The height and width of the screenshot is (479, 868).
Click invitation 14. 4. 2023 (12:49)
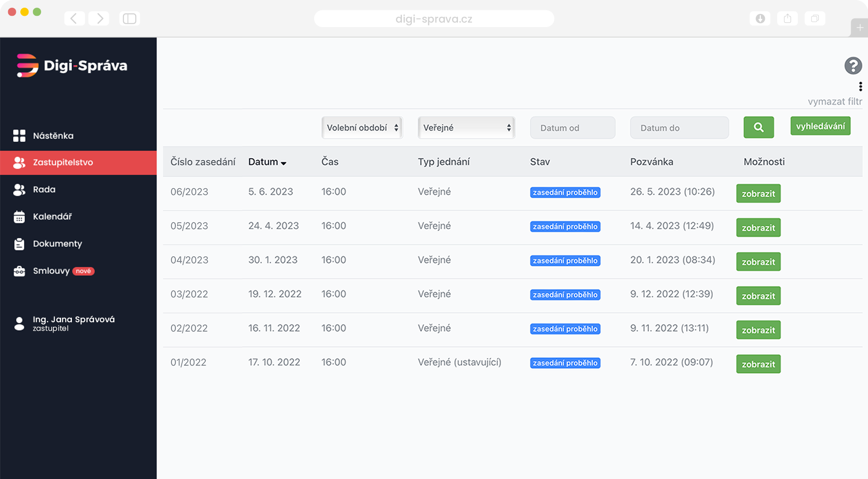pyautogui.click(x=672, y=226)
